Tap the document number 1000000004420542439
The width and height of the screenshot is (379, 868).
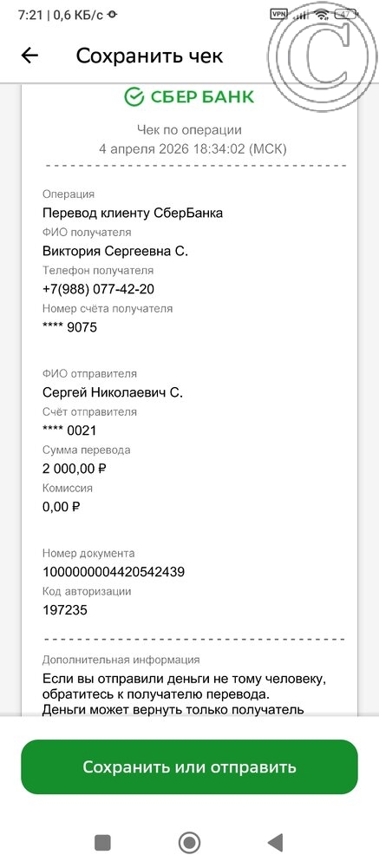[x=114, y=572]
